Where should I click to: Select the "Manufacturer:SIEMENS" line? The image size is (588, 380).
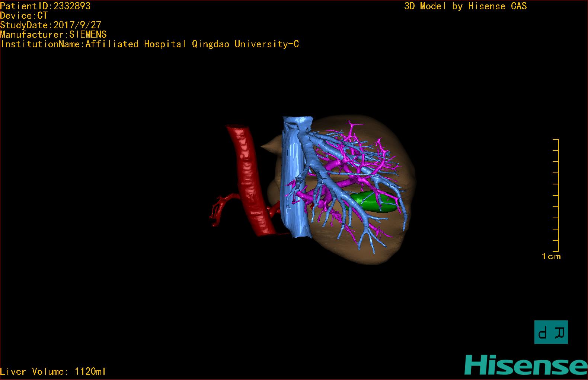click(53, 35)
